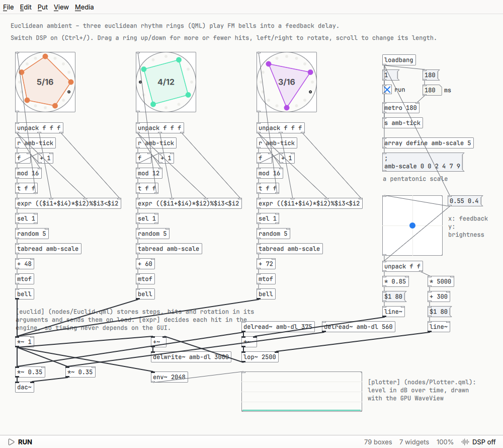Image resolution: width=503 pixels, height=448 pixels.
Task: Open the File menu
Action: [9, 7]
